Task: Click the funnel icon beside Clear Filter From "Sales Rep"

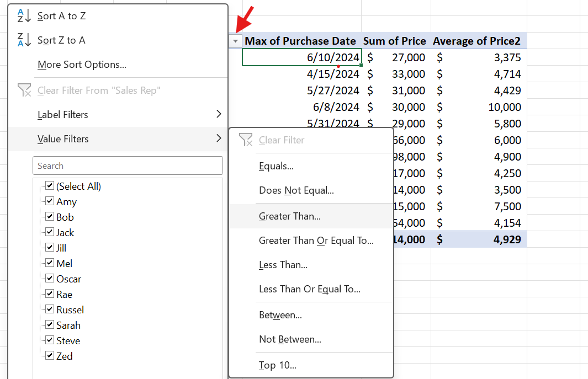Action: pyautogui.click(x=24, y=90)
